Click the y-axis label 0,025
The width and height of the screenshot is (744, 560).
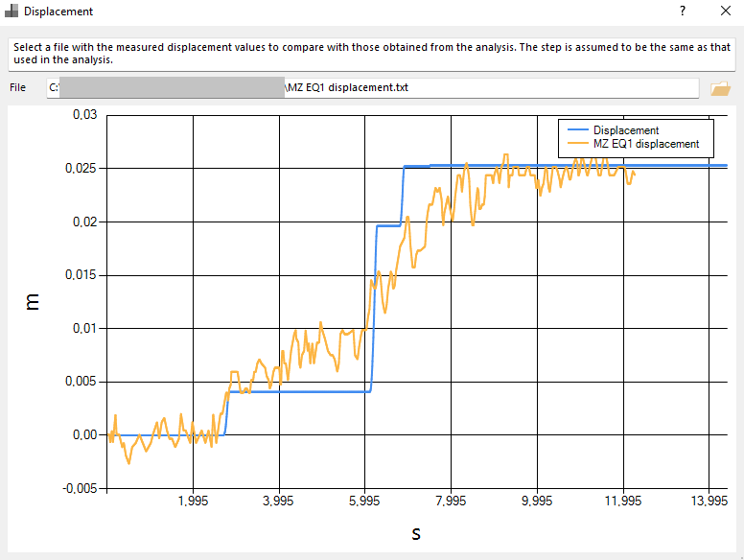[x=81, y=169]
